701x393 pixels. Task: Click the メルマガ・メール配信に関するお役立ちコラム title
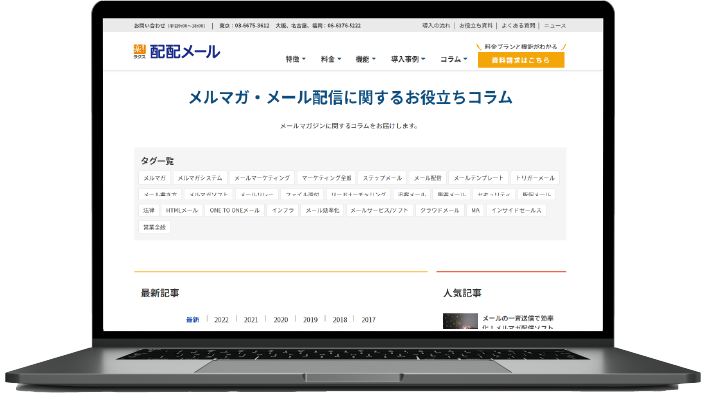(350, 97)
